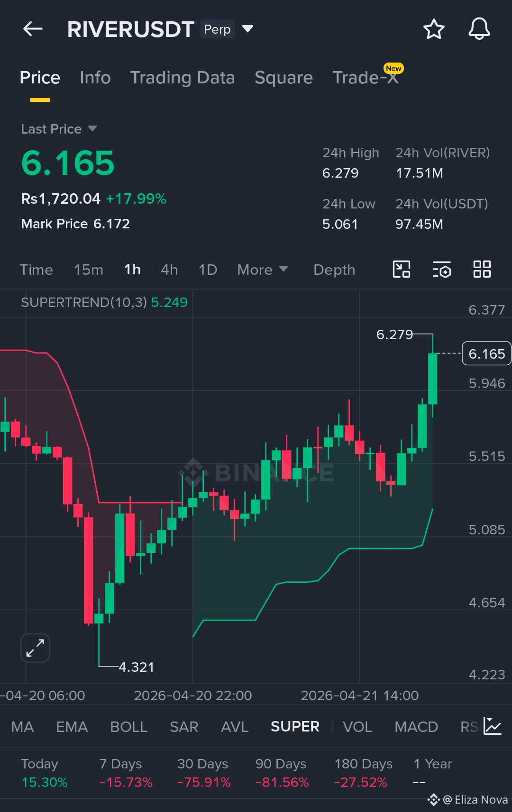This screenshot has height=812, width=512.
Task: Tap the 1 Year performance label
Action: click(432, 764)
